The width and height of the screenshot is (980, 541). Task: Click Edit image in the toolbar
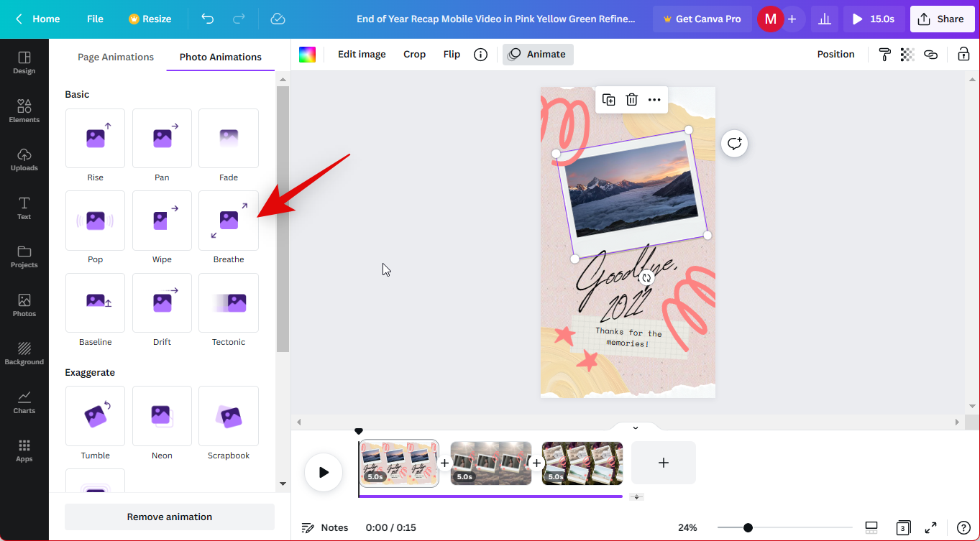[x=362, y=55]
